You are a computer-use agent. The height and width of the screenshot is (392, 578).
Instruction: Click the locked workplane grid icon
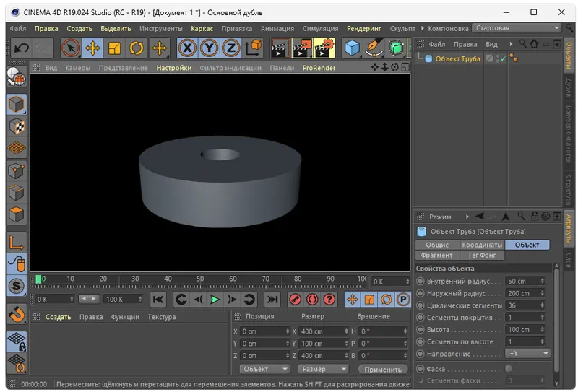tap(16, 341)
